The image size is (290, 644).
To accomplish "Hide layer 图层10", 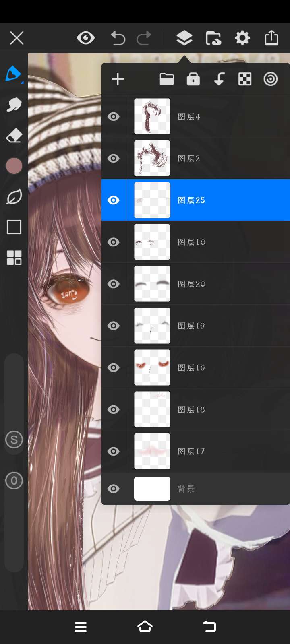I will 114,242.
